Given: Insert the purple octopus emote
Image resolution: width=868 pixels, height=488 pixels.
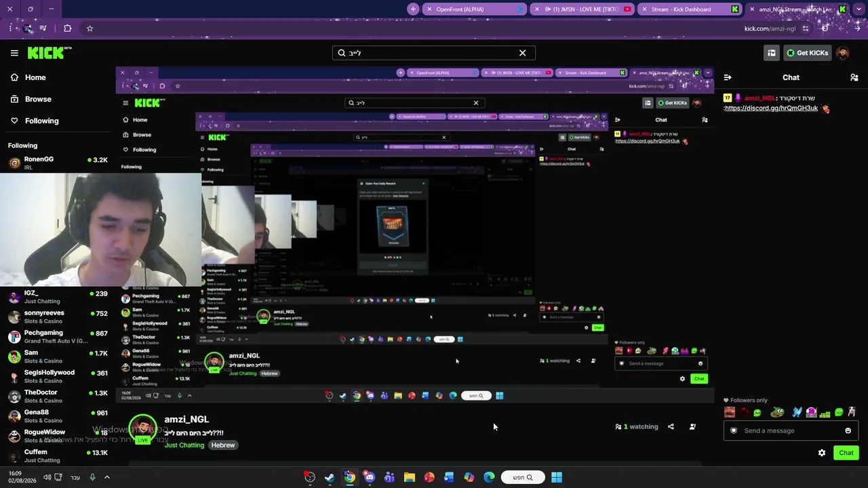Looking at the screenshot, I should [811, 412].
